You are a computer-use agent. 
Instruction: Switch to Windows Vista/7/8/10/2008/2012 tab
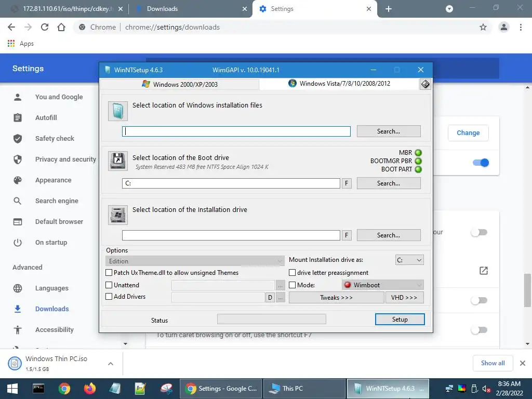click(x=339, y=84)
